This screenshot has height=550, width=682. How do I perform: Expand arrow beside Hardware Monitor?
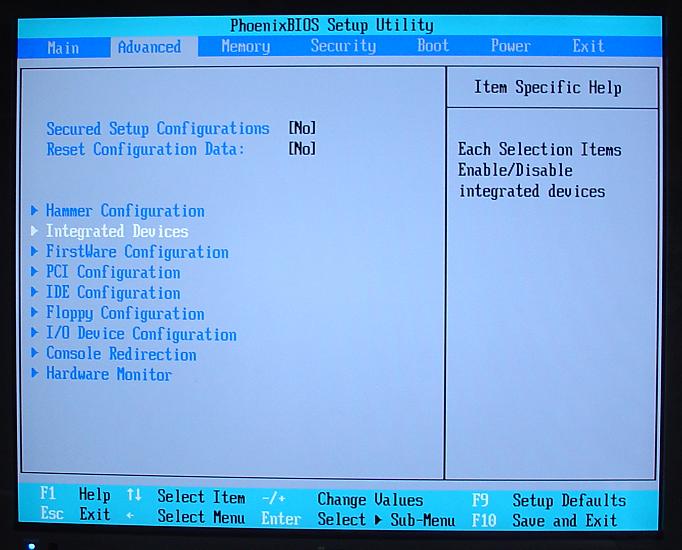pos(34,373)
